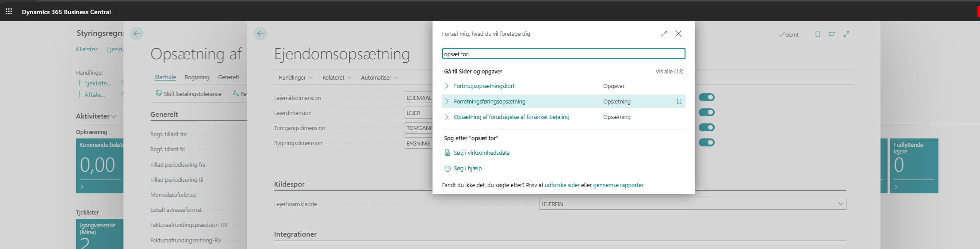Toggle the fourth switch near Bygningsdimension row
The width and height of the screenshot is (980, 249).
(706, 142)
